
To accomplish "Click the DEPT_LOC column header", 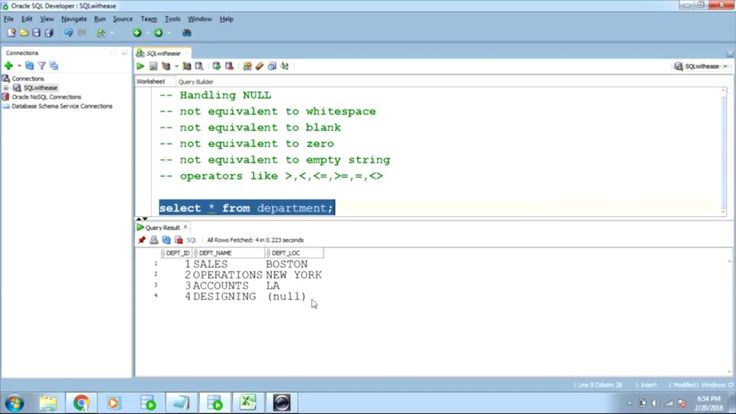I will [x=294, y=253].
